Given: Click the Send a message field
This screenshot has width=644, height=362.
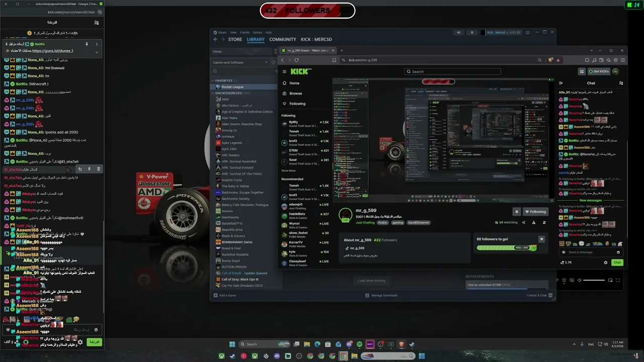Looking at the screenshot, I should tap(590, 252).
